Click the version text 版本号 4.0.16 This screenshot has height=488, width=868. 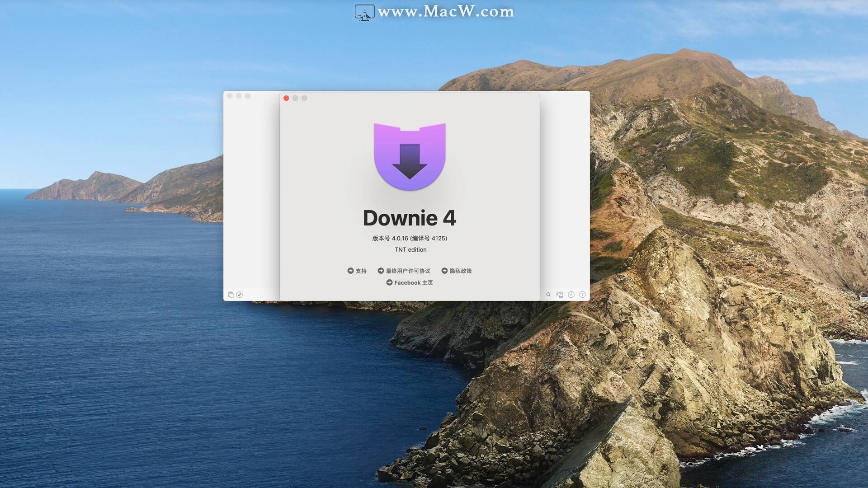click(390, 238)
